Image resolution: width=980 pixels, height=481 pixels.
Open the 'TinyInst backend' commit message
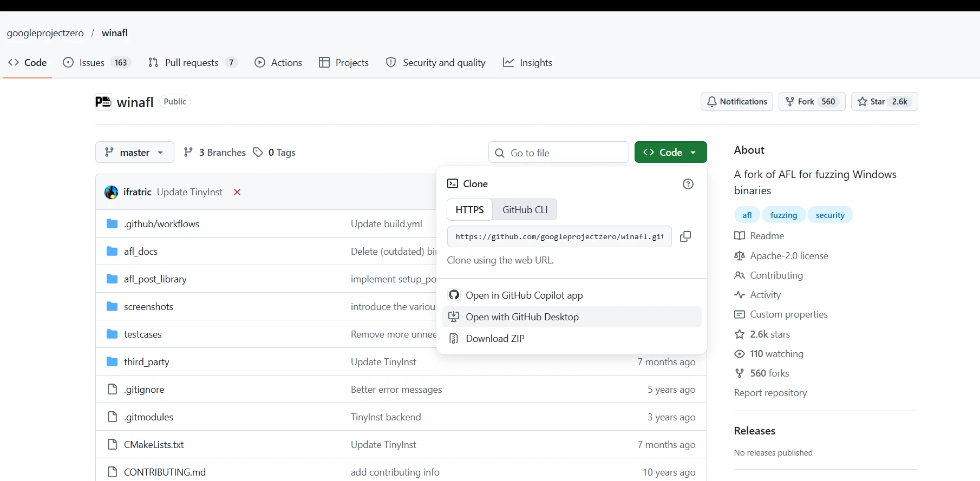coord(386,417)
